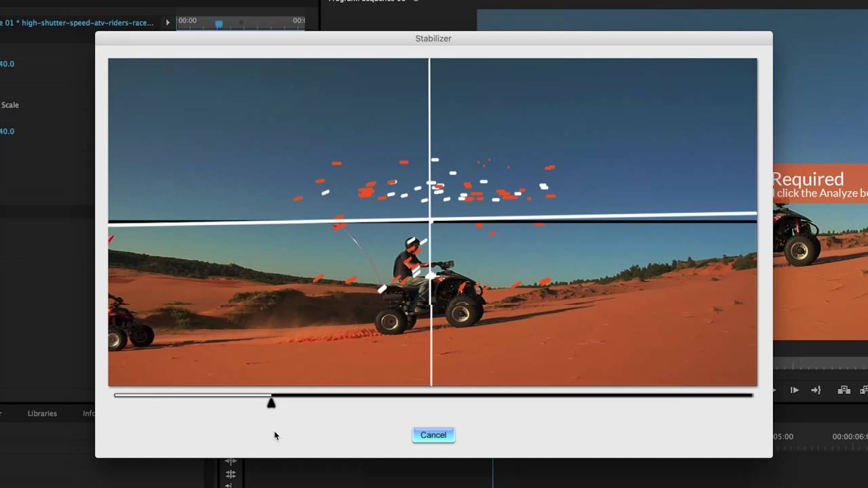Edit the upper 40.0 value in Effect Controls
The height and width of the screenshot is (488, 868).
7,64
